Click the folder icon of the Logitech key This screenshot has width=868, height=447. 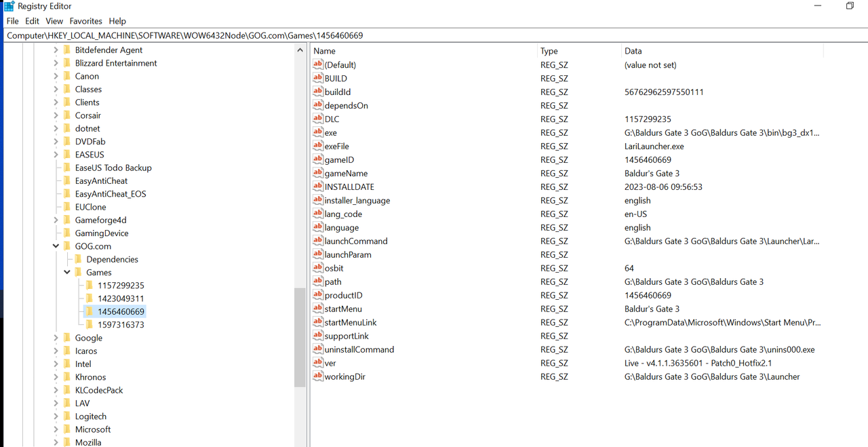pos(66,416)
